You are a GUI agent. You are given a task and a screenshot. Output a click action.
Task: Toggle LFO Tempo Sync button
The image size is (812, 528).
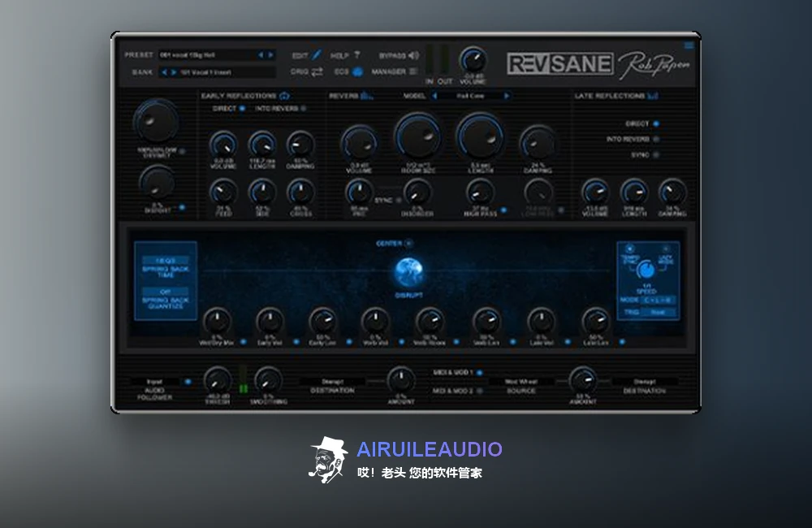[x=630, y=249]
